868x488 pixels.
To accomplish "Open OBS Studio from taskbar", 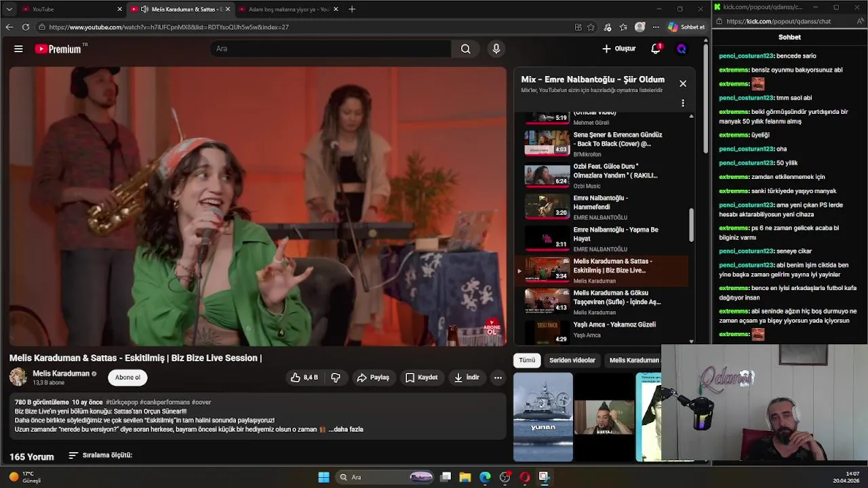I will coord(505,477).
